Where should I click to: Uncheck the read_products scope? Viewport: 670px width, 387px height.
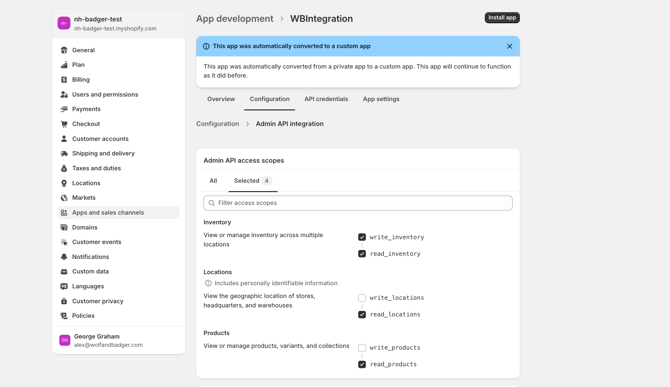tap(362, 364)
